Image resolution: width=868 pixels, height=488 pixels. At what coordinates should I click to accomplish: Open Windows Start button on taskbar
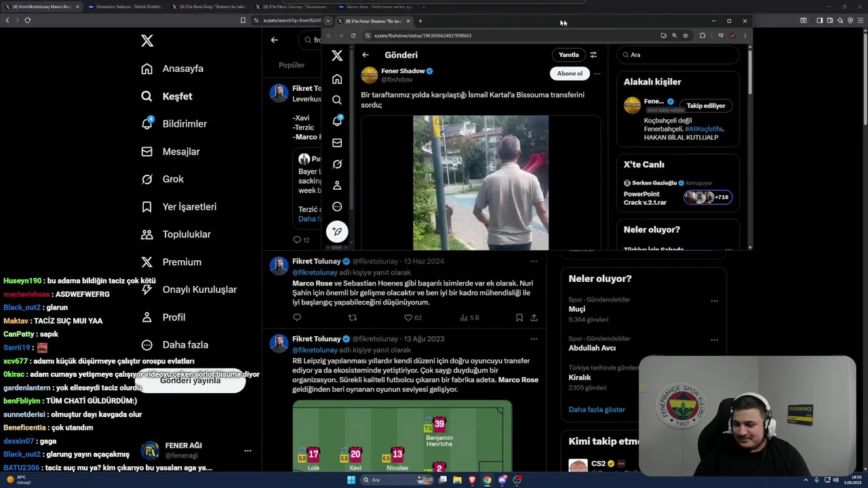351,480
